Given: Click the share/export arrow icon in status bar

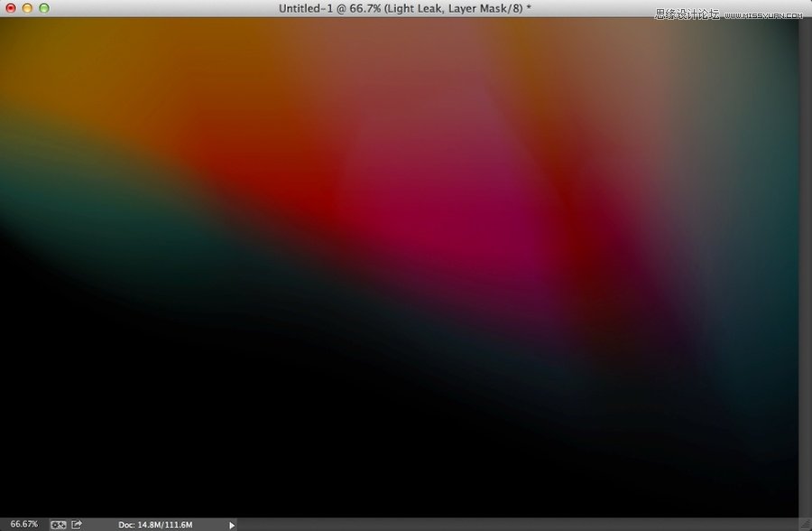Looking at the screenshot, I should click(77, 525).
